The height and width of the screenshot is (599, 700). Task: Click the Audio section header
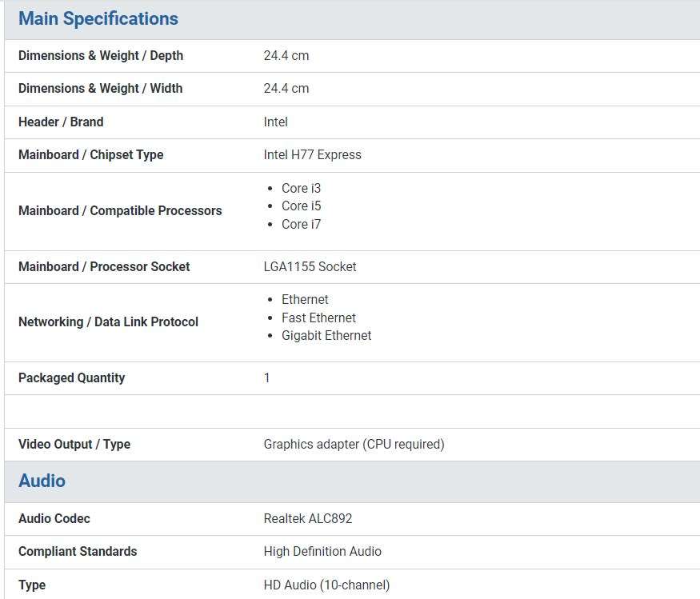[x=42, y=481]
